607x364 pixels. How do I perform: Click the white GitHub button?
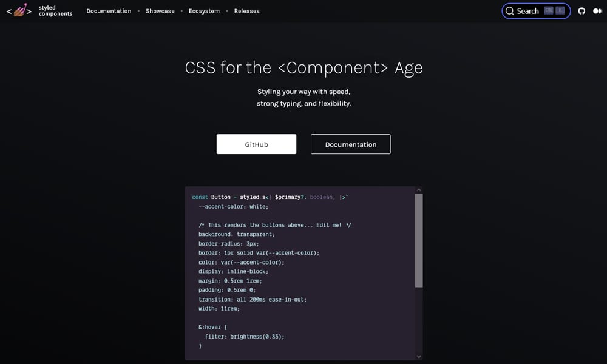tap(256, 144)
